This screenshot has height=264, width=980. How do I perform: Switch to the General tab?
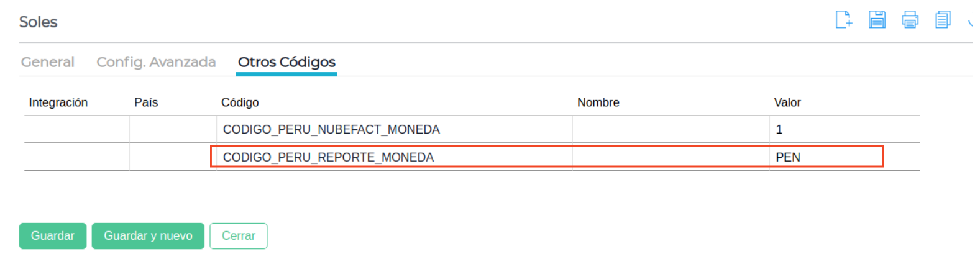click(x=48, y=62)
